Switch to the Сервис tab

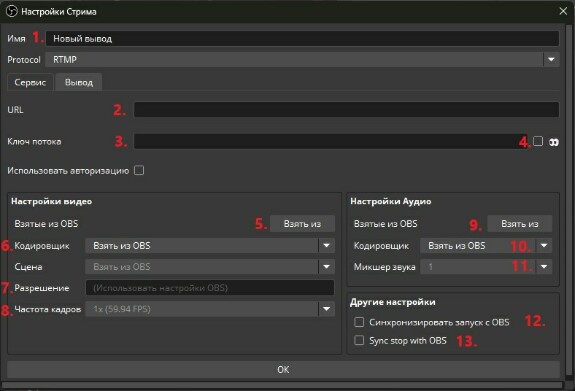(30, 82)
